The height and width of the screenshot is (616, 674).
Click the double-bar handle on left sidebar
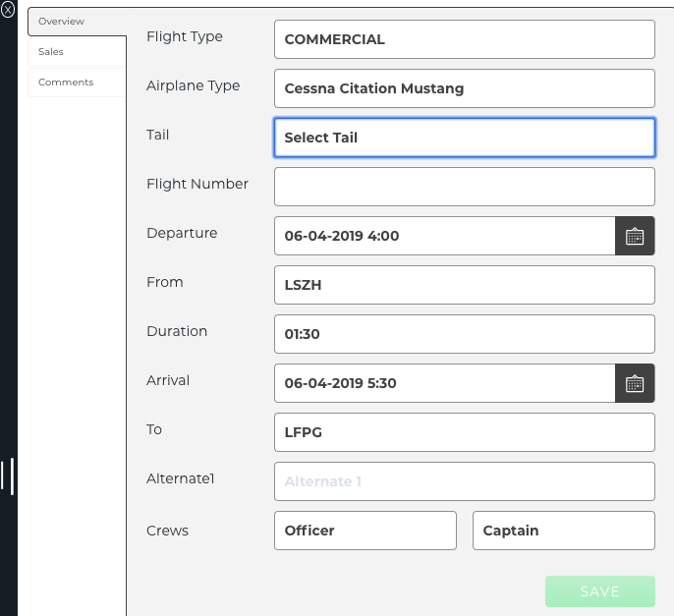(x=8, y=476)
